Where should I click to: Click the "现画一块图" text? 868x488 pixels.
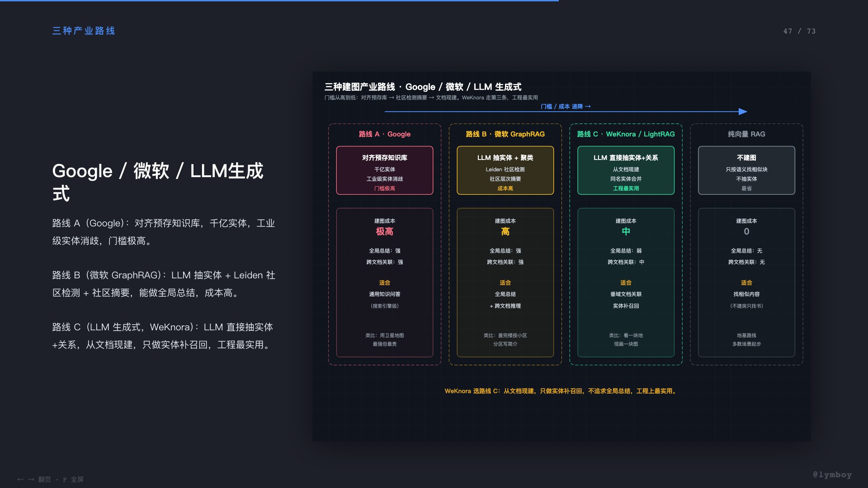pos(626,344)
